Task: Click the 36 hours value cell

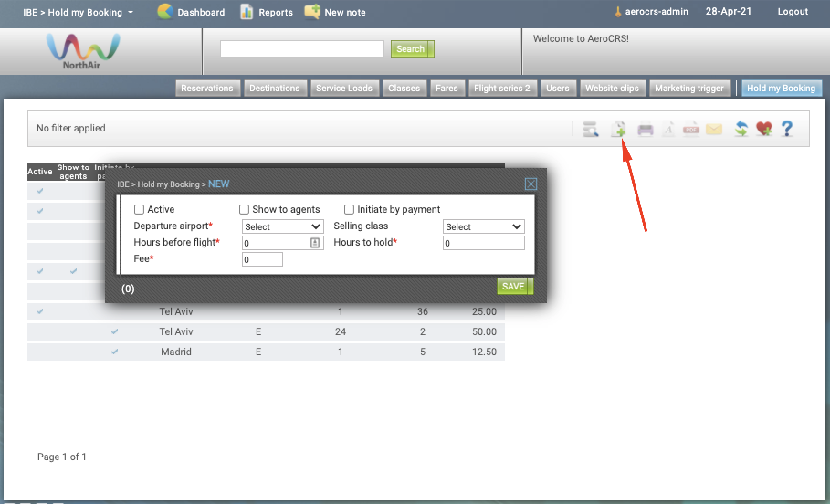Action: 423,311
